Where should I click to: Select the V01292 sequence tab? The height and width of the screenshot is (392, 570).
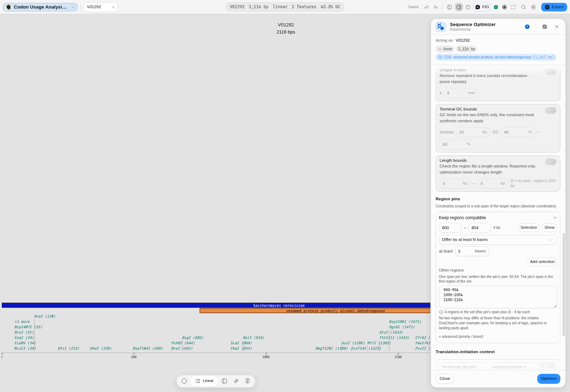tap(100, 7)
